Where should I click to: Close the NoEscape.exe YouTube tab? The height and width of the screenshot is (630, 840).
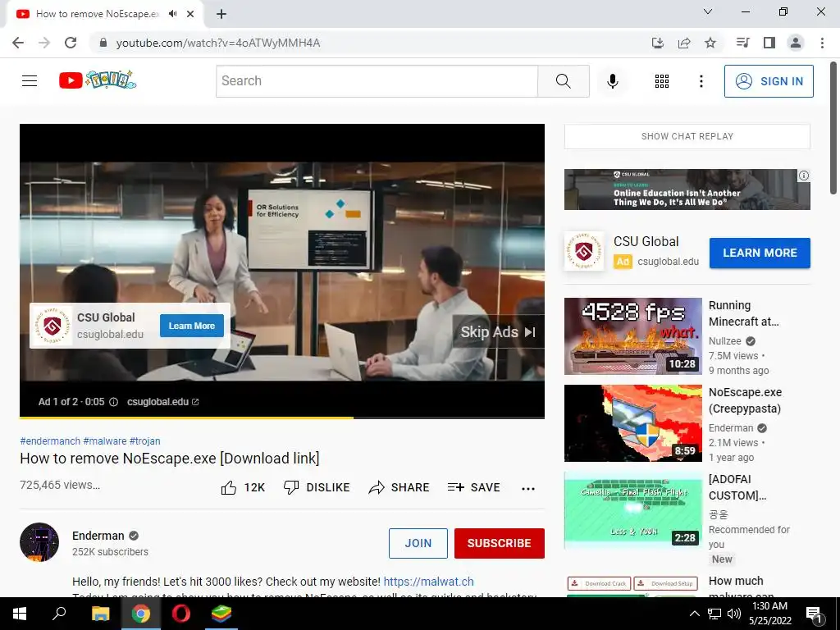(x=190, y=14)
